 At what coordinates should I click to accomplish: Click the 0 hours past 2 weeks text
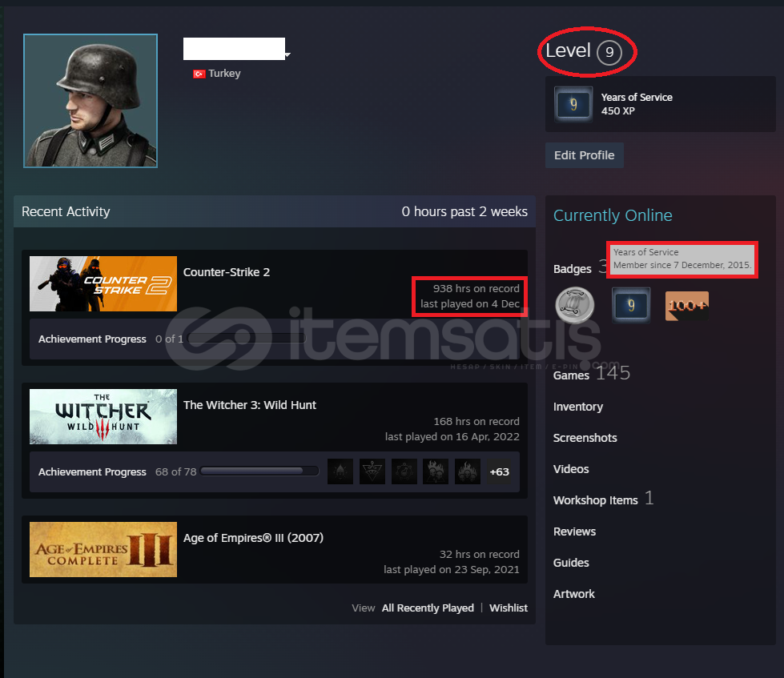pos(464,212)
